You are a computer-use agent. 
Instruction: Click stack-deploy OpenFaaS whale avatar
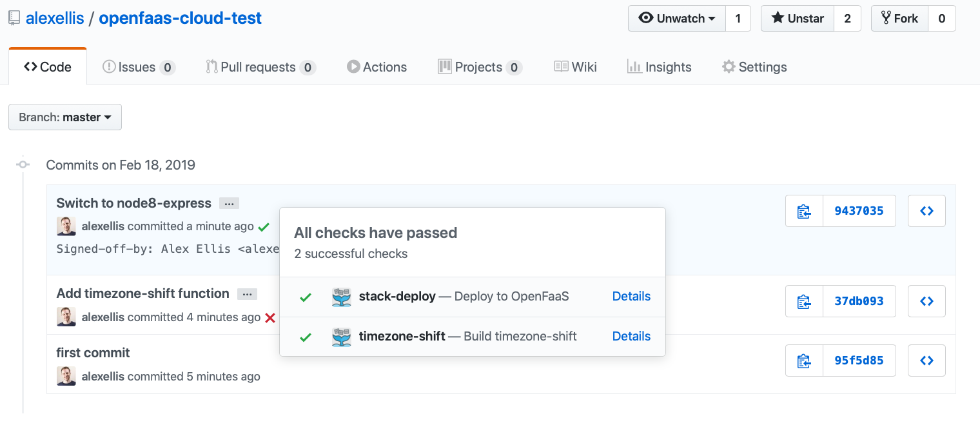(x=341, y=297)
